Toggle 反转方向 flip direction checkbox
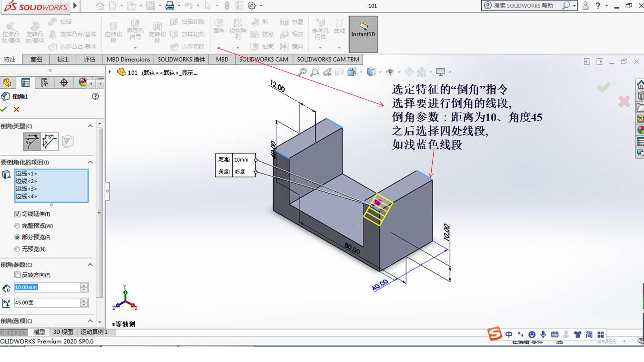This screenshot has height=362, width=644. click(x=17, y=275)
